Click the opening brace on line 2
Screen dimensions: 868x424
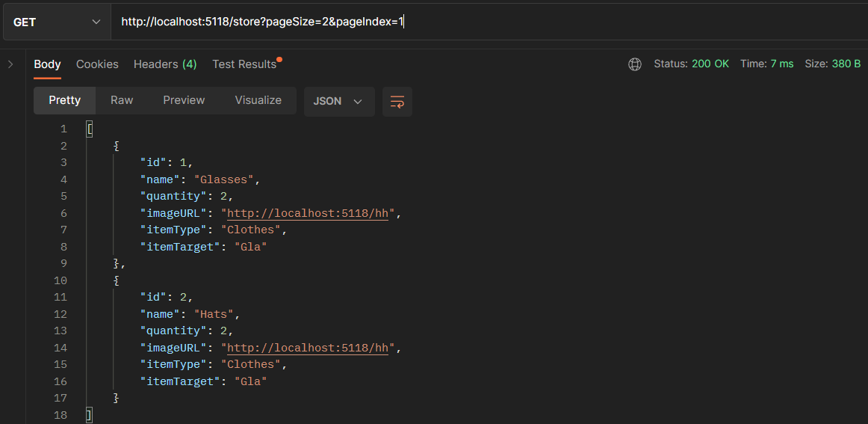(x=117, y=146)
